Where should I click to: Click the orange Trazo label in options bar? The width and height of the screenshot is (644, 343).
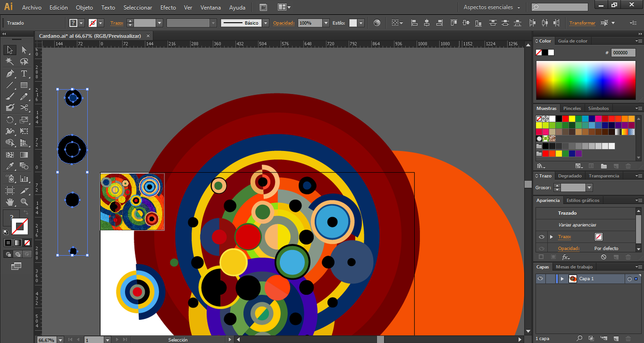coord(117,23)
